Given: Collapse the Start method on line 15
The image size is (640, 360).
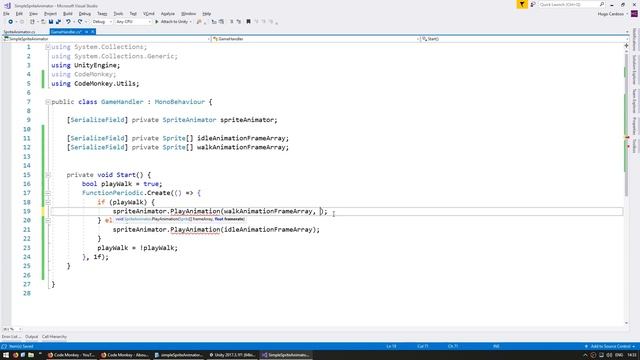Looking at the screenshot, I should (x=48, y=175).
